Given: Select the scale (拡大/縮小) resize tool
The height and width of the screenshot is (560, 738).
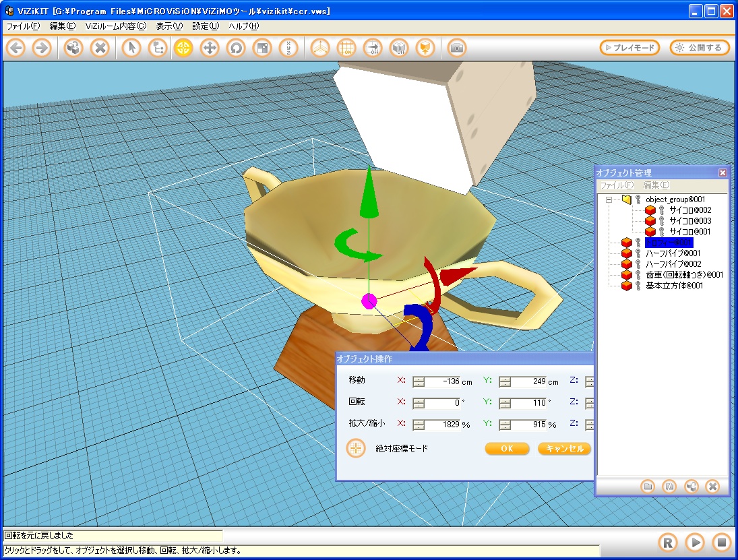Looking at the screenshot, I should pyautogui.click(x=262, y=48).
